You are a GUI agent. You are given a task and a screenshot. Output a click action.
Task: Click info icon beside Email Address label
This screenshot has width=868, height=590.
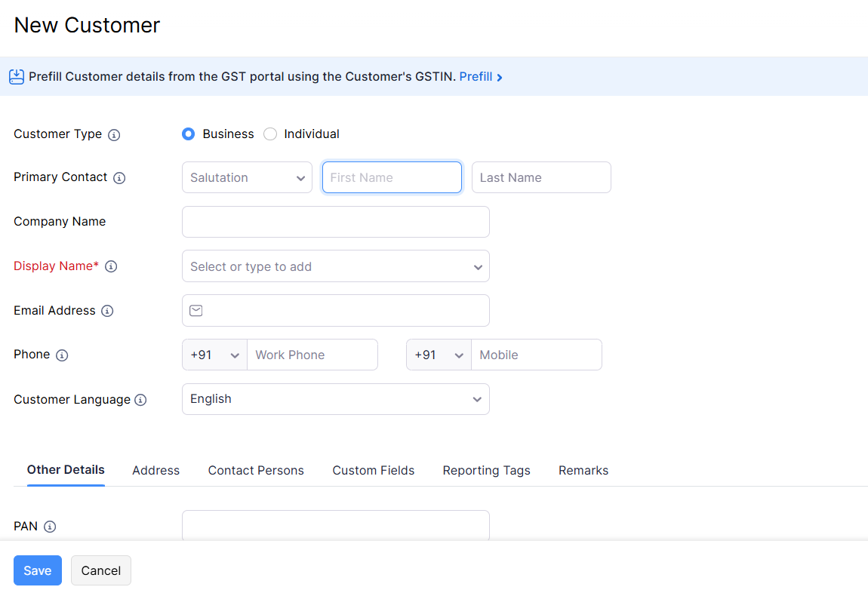click(107, 311)
